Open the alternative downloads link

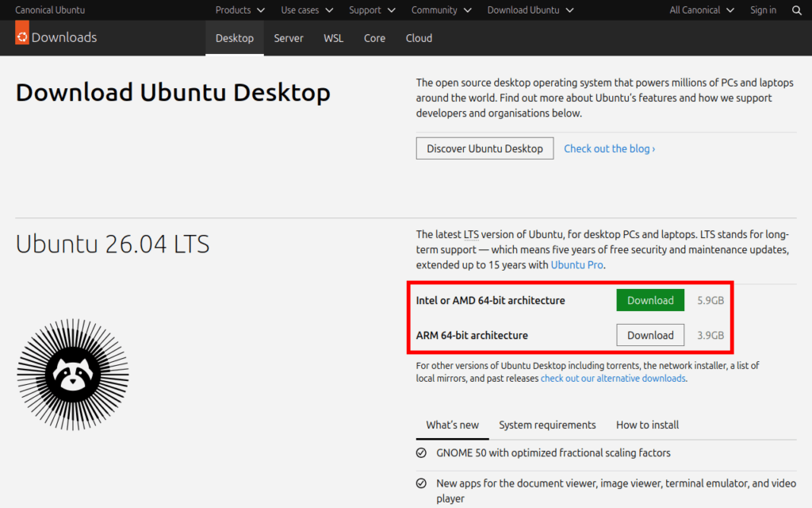(x=613, y=379)
